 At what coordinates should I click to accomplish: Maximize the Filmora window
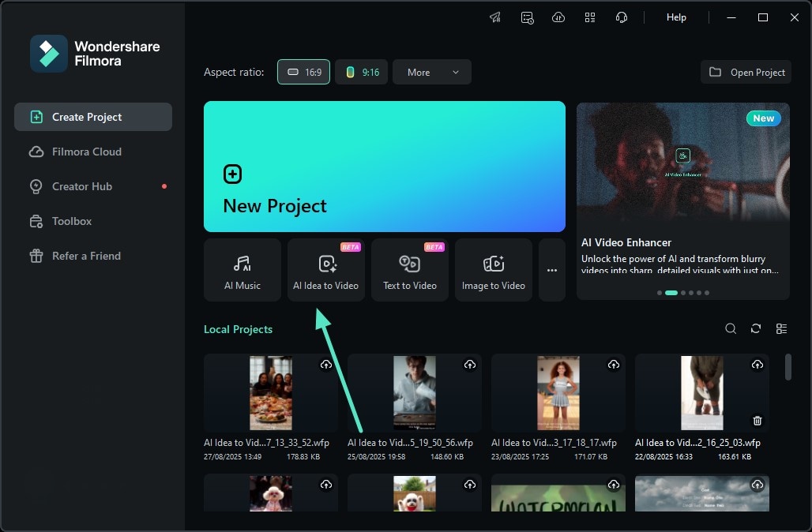[763, 17]
